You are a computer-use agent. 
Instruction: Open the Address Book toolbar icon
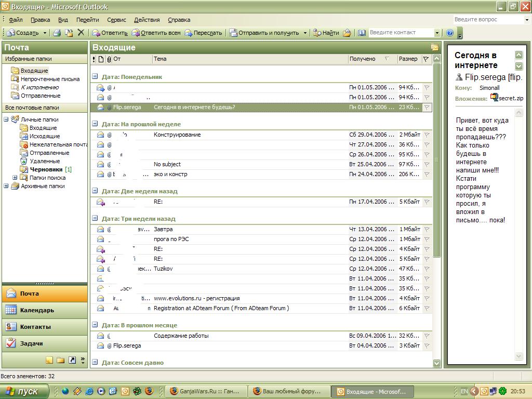click(x=362, y=33)
